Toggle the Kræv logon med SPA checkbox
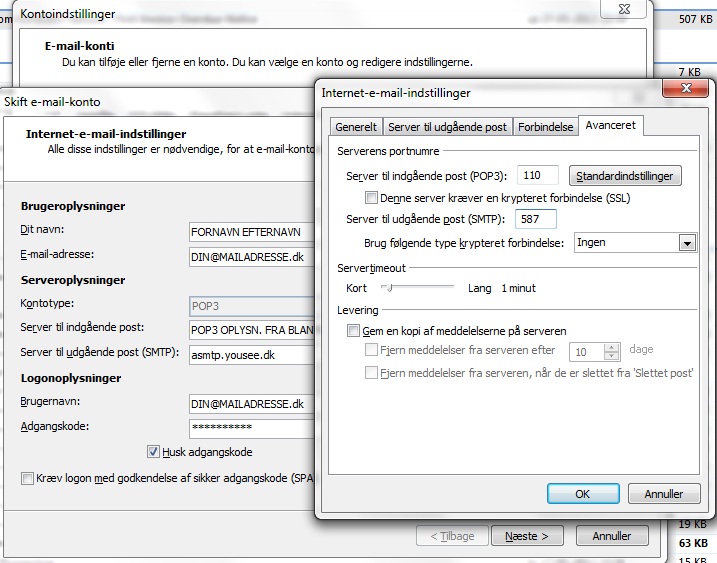This screenshot has height=563, width=717. 27,479
